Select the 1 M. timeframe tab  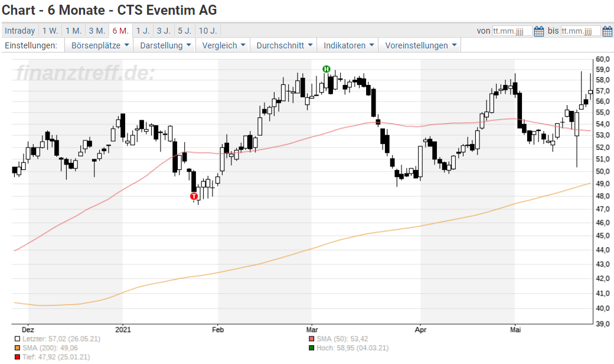[73, 31]
